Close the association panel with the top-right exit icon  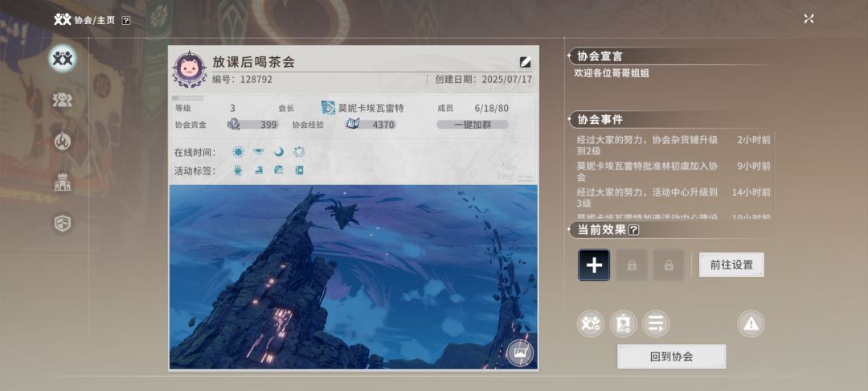tap(809, 19)
